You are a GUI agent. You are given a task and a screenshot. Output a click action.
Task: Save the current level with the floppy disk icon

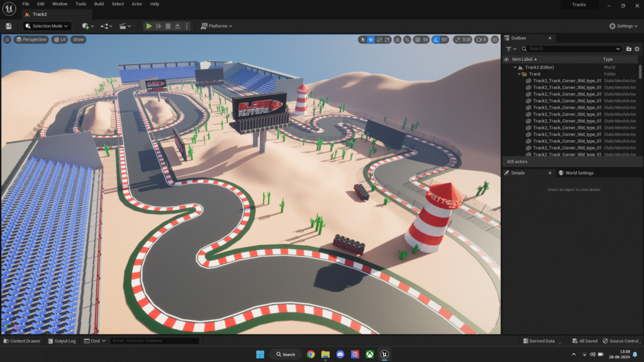pyautogui.click(x=9, y=26)
